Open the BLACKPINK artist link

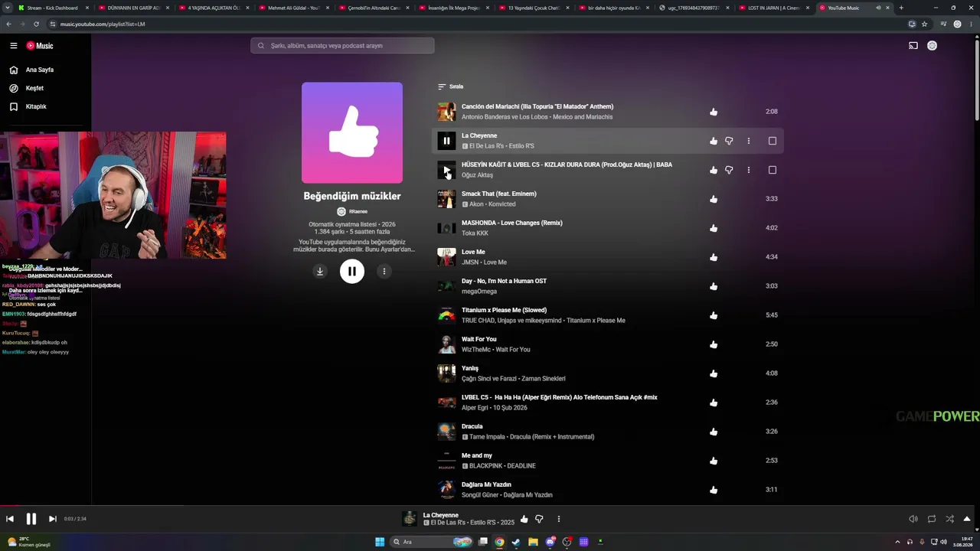pos(487,466)
